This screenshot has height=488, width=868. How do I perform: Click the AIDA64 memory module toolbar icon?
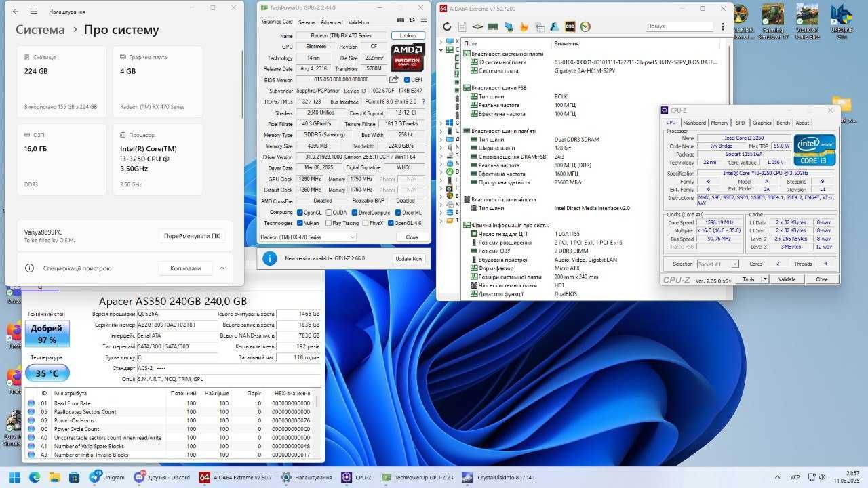click(493, 26)
